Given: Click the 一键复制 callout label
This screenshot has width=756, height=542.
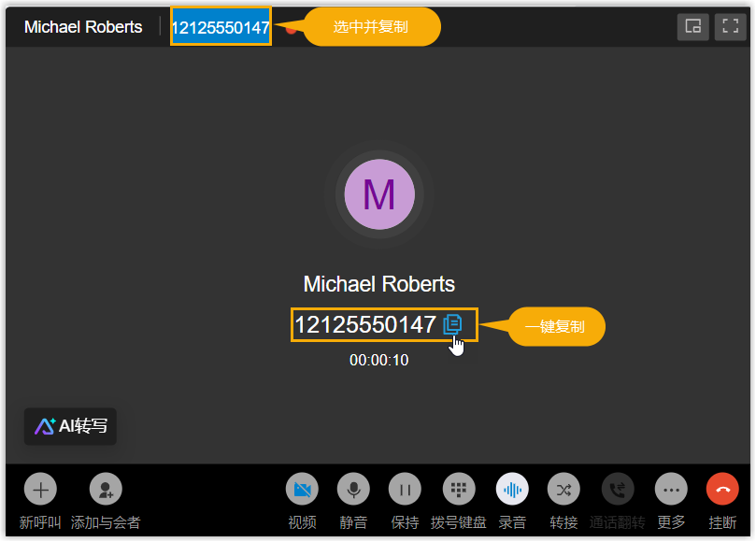Looking at the screenshot, I should coord(557,327).
